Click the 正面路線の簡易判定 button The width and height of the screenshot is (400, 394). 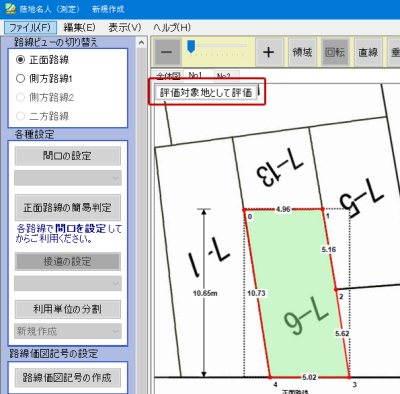click(x=68, y=207)
